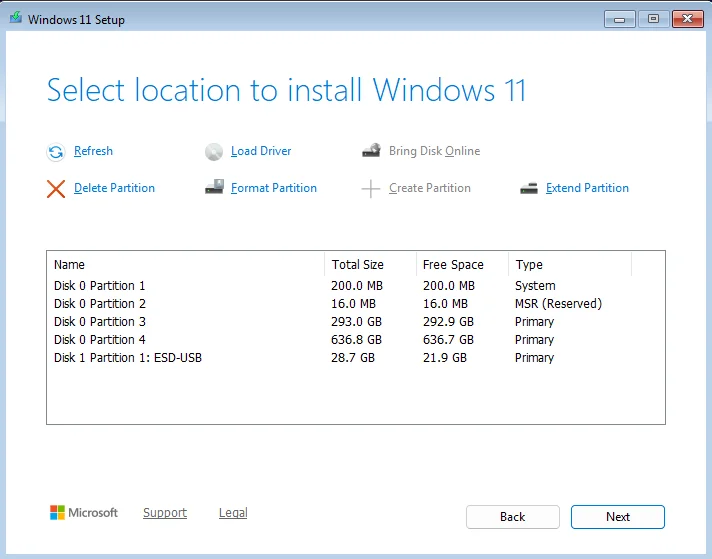Viewport: 712px width, 559px height.
Task: Click the Windows 11 Setup title bar icon
Action: [x=16, y=18]
